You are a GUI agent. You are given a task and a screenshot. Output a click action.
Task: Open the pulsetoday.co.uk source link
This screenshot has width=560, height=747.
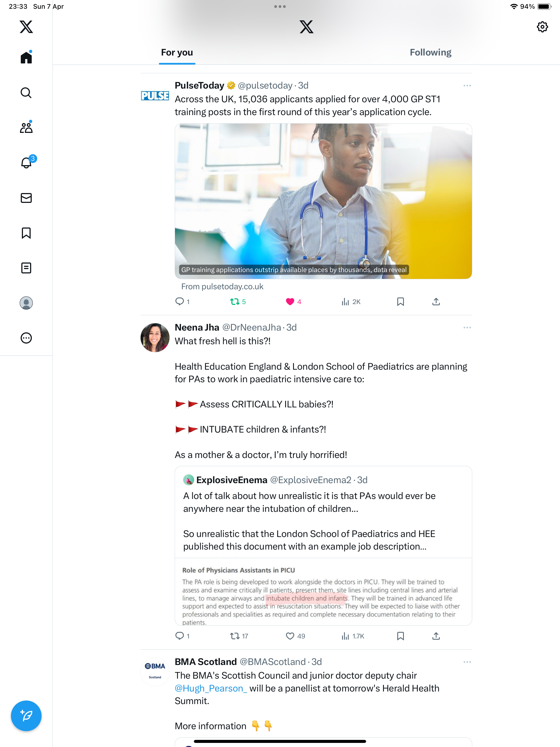[222, 286]
